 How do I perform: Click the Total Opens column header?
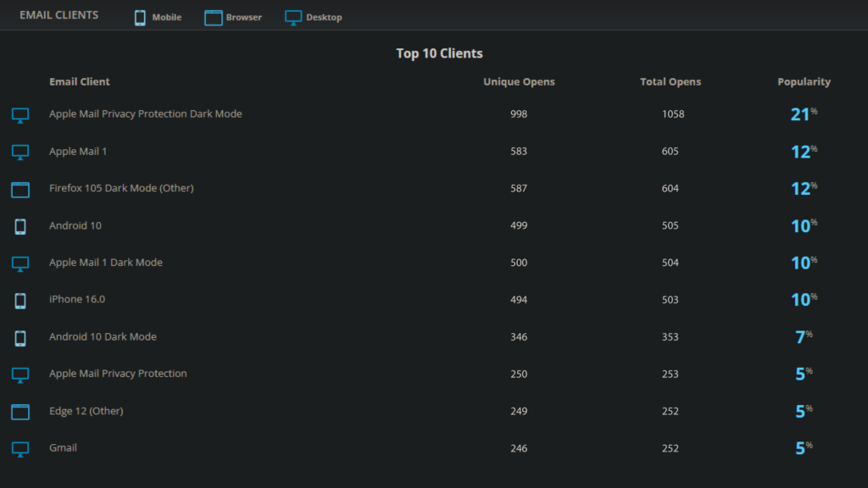pos(670,81)
